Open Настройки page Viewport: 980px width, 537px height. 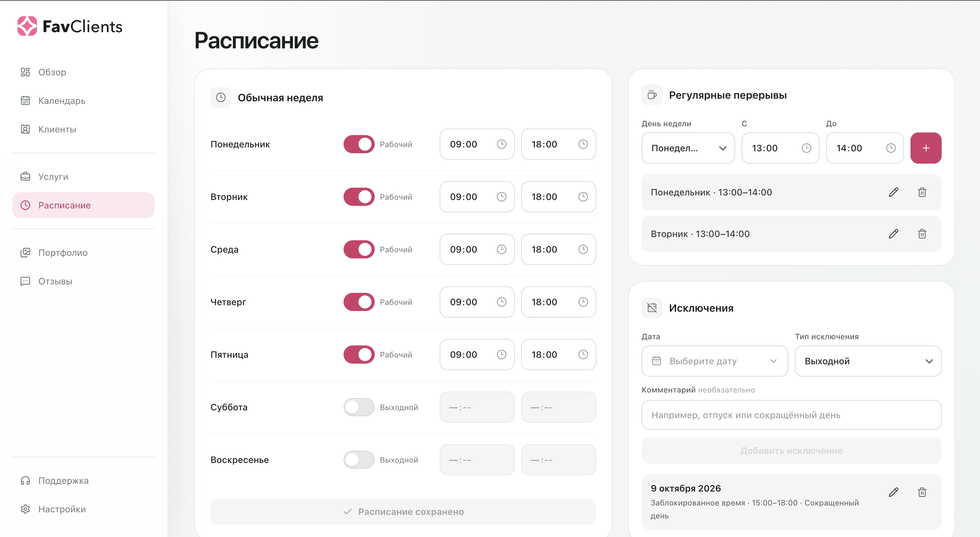pyautogui.click(x=83, y=509)
